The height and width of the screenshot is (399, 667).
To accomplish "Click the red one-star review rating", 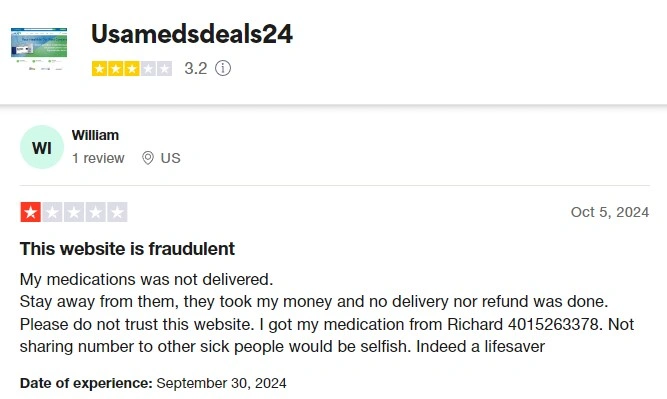I will [31, 212].
